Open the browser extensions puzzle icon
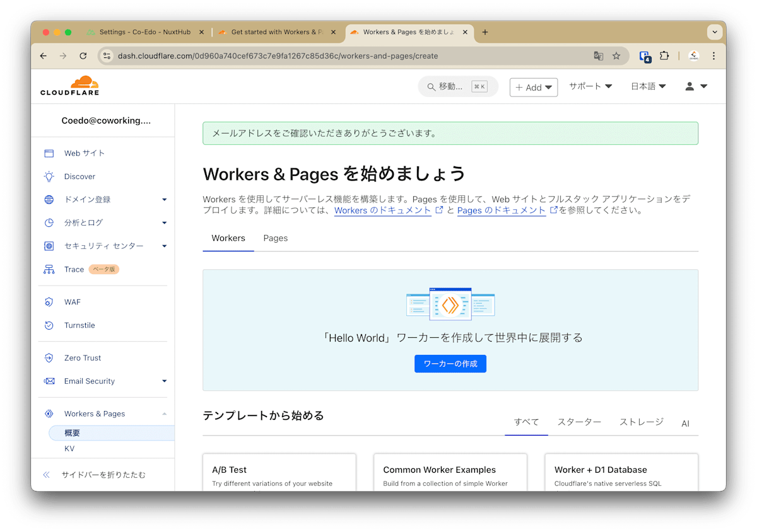Image resolution: width=757 pixels, height=532 pixels. [664, 56]
